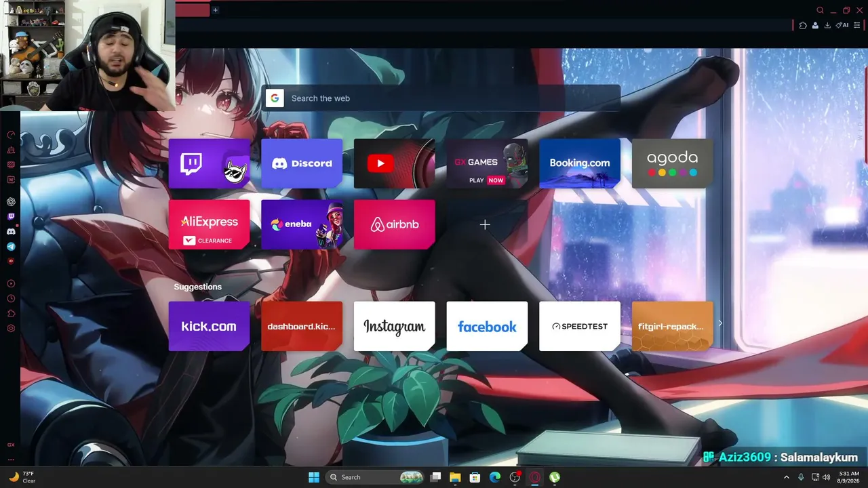The width and height of the screenshot is (868, 488).
Task: Open the SPEEDTEST suggestion tile
Action: coord(580,326)
